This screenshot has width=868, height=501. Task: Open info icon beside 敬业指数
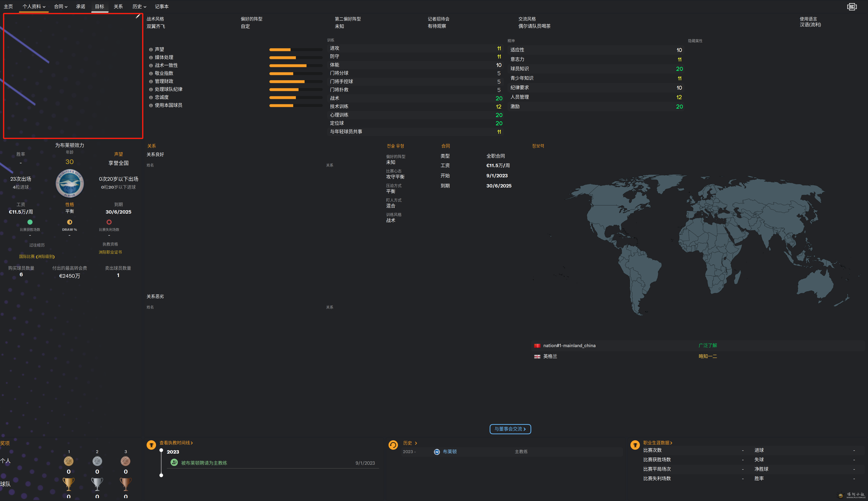point(151,73)
